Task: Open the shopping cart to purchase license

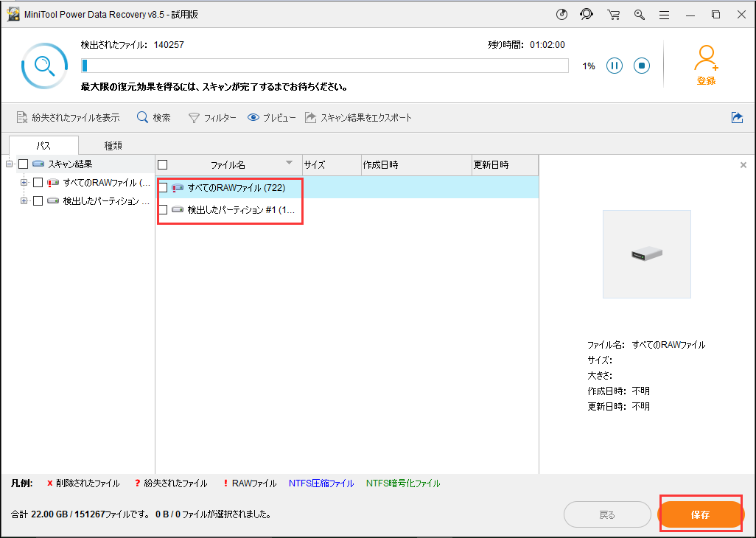Action: click(613, 14)
